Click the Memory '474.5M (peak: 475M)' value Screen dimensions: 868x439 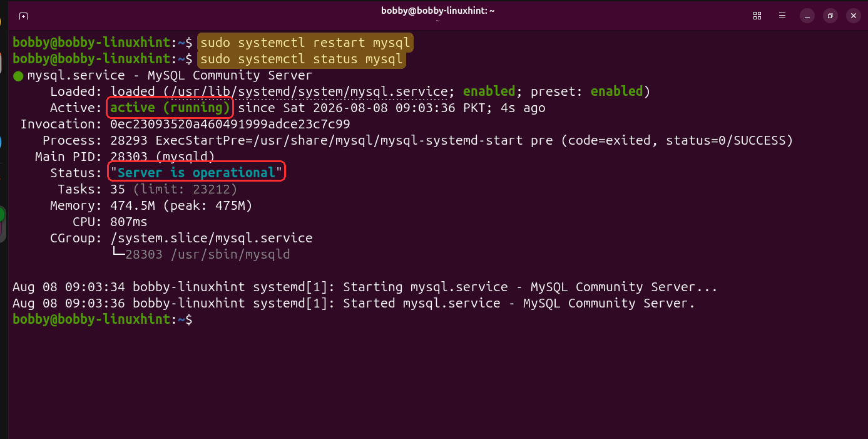click(x=181, y=205)
